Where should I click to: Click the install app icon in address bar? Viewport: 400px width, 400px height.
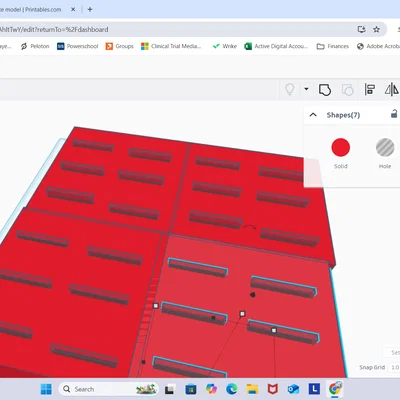coord(361,29)
